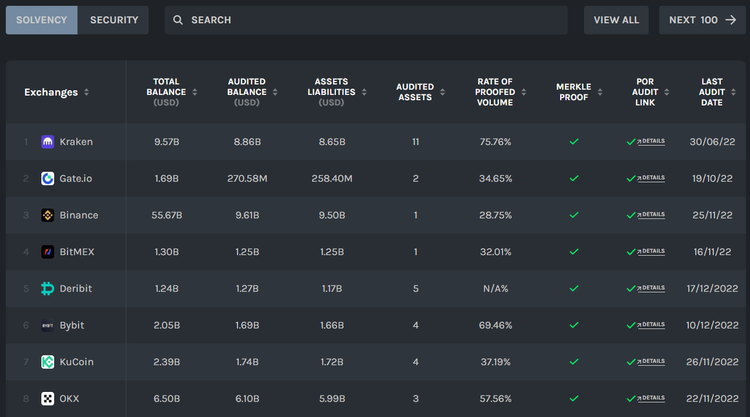Sort by Audited Balance column arrows
The width and height of the screenshot is (750, 417).
(x=275, y=92)
